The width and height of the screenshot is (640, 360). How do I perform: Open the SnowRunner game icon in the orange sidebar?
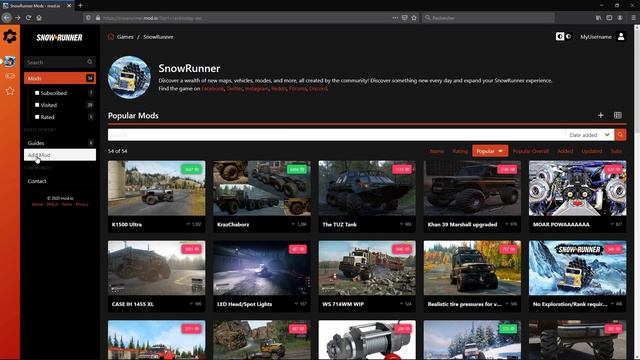(10, 61)
